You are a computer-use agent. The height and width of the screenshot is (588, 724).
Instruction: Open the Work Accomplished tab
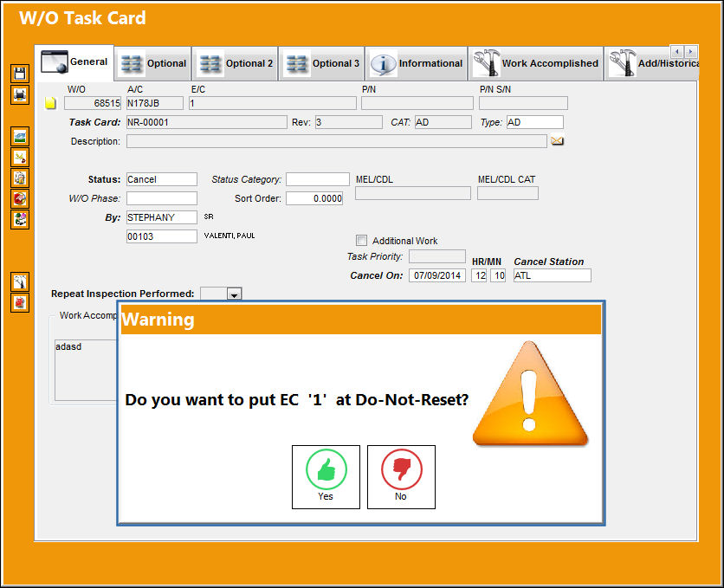536,64
